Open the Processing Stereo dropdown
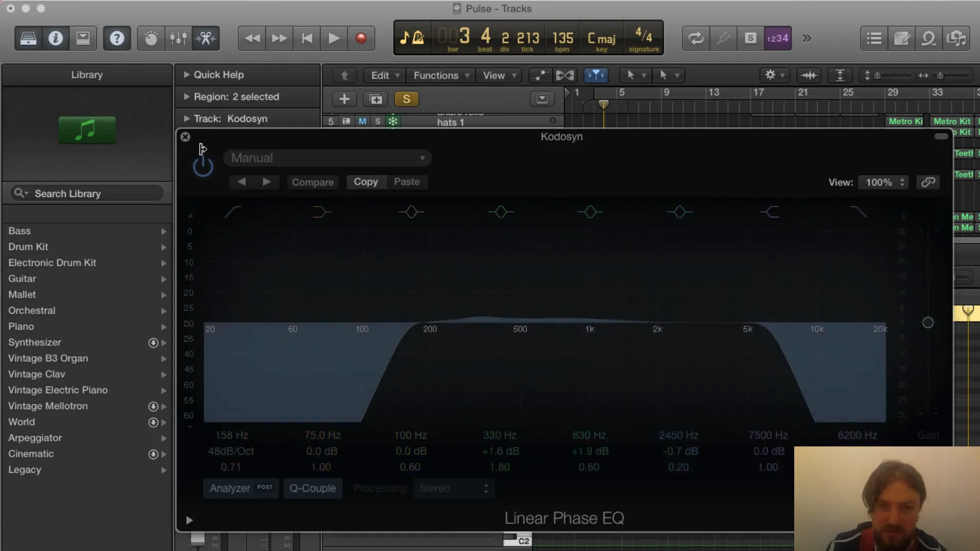This screenshot has width=980, height=551. point(453,488)
